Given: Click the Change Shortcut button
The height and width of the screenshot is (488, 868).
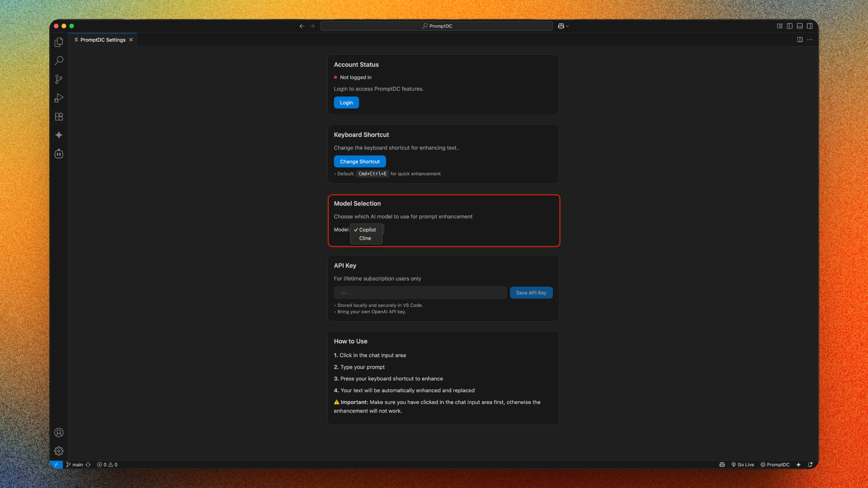Looking at the screenshot, I should click(359, 162).
